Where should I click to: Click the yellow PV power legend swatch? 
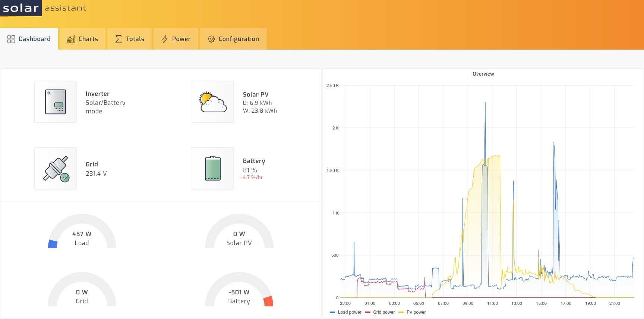tap(401, 312)
